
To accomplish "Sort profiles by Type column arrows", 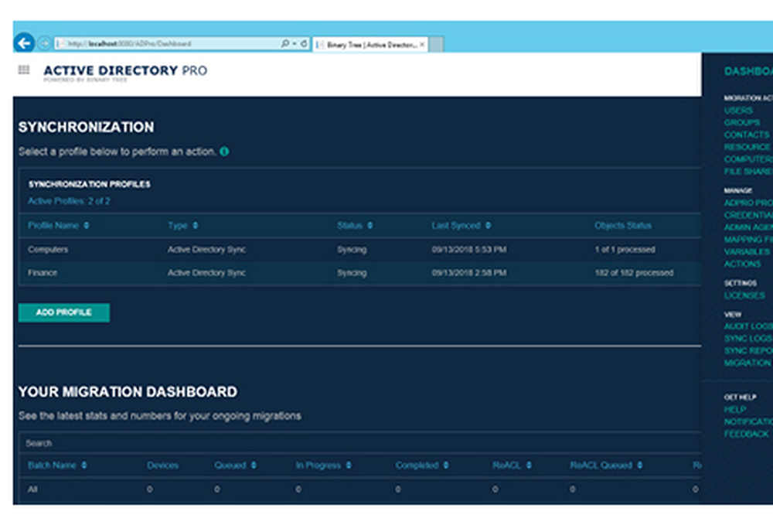I will coord(196,225).
